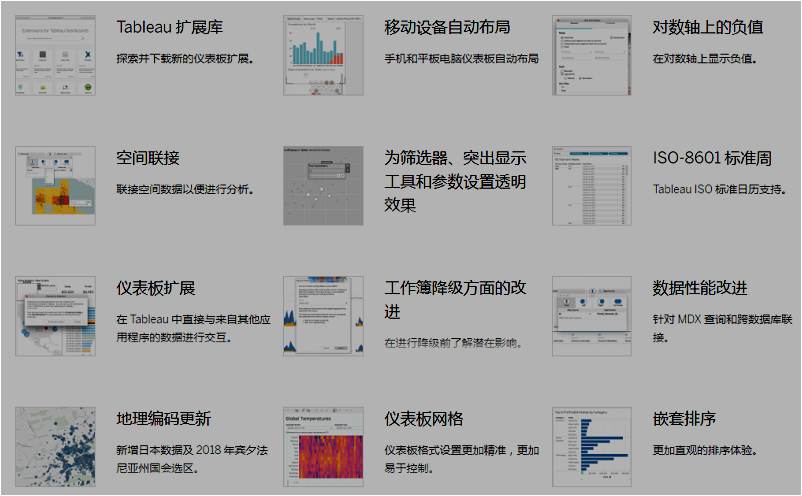Select the text 在进行降级前了解潜在影响。
This screenshot has height=496, width=802.
coord(453,343)
